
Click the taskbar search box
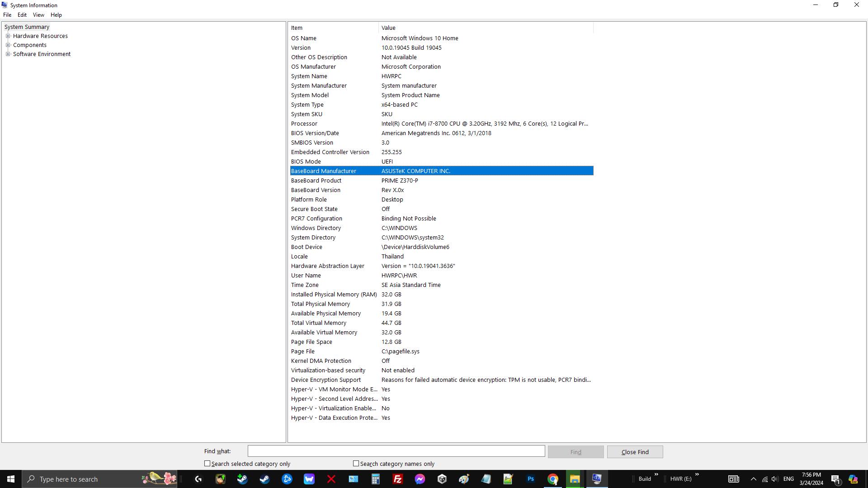coord(100,479)
